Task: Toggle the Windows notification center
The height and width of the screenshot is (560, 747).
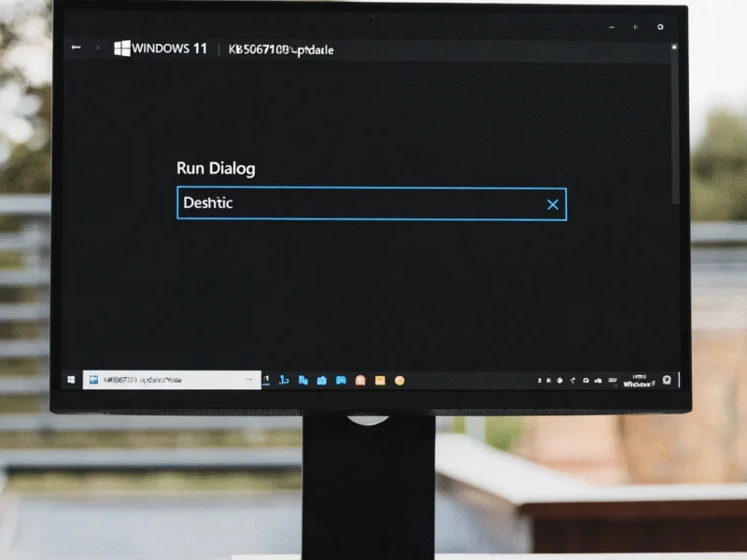Action: (666, 377)
